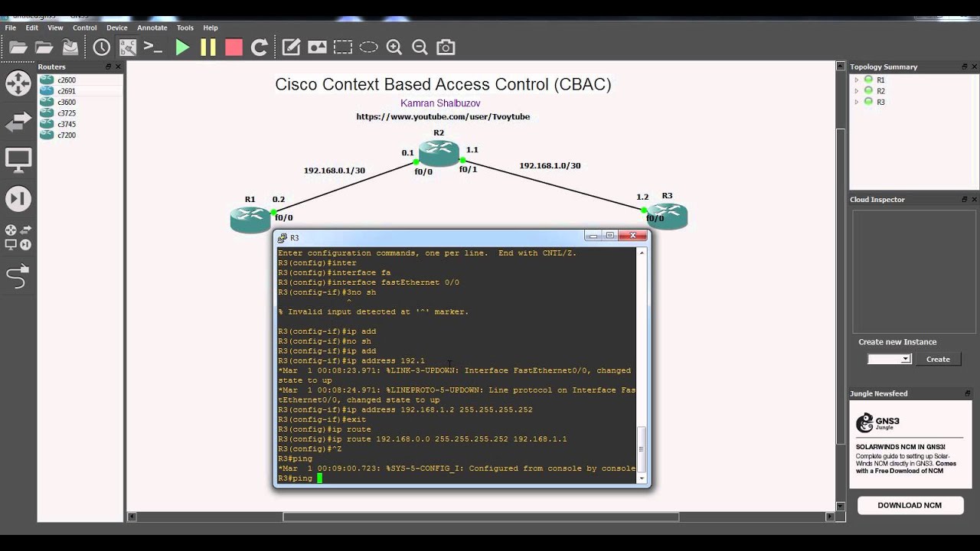Open the Control menu
980x551 pixels.
(84, 28)
